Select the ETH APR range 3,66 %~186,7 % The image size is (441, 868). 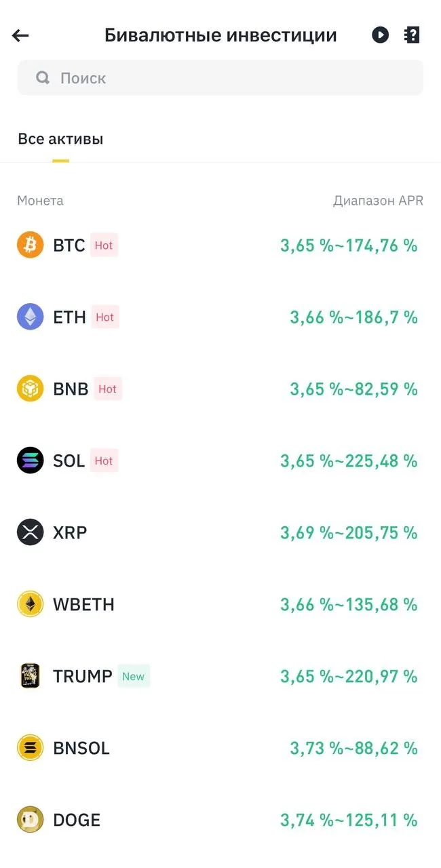tap(353, 317)
